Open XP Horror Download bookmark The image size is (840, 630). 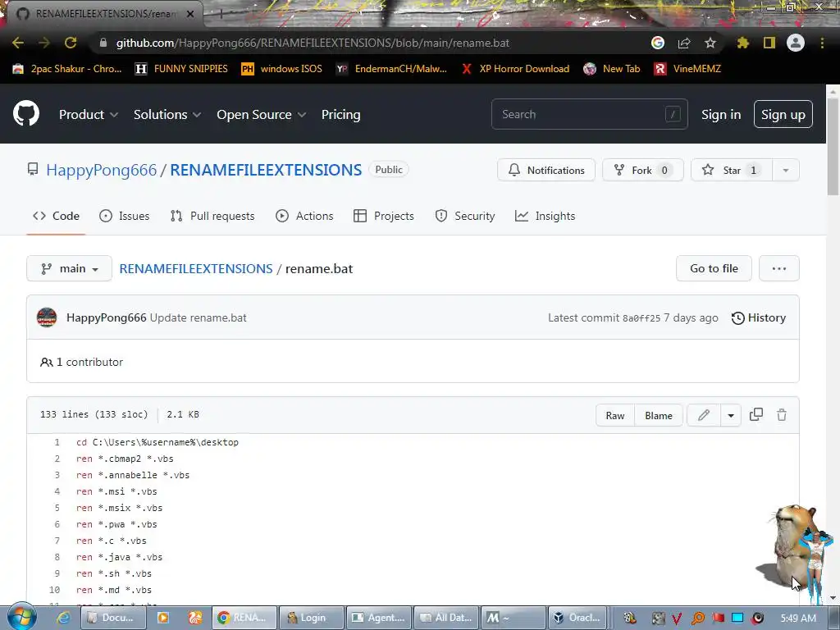pyautogui.click(x=515, y=69)
